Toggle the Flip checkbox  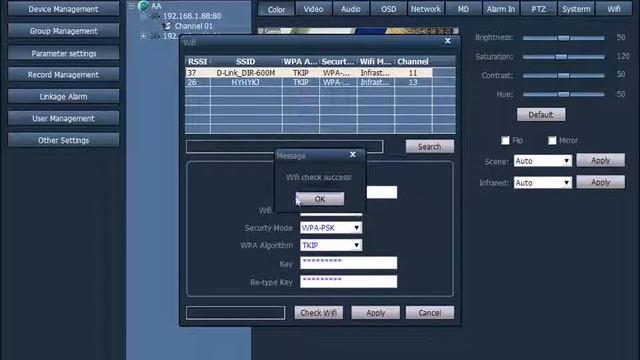point(505,140)
